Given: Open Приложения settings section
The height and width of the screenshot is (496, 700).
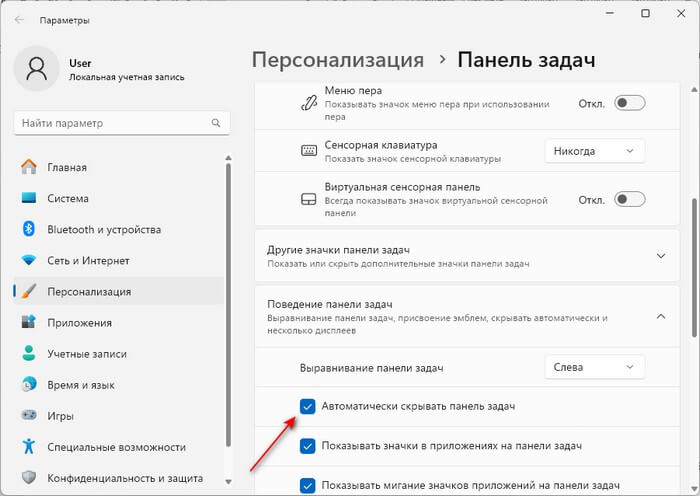Looking at the screenshot, I should tap(79, 323).
